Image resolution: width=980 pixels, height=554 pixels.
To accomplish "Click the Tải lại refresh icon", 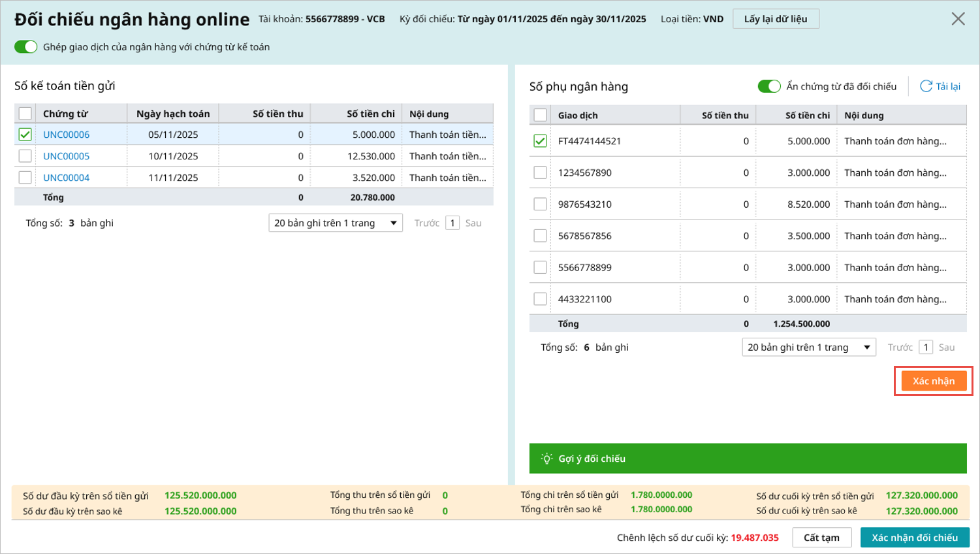I will click(x=926, y=86).
